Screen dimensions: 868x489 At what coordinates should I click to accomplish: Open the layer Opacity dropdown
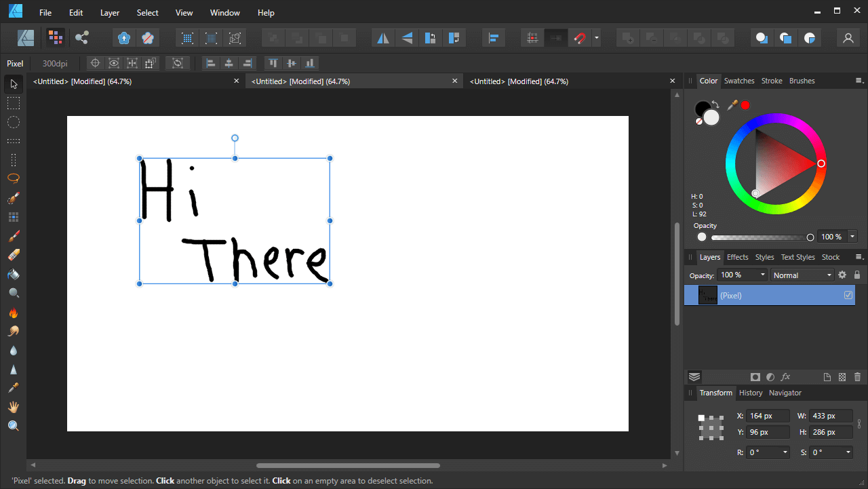(x=742, y=275)
